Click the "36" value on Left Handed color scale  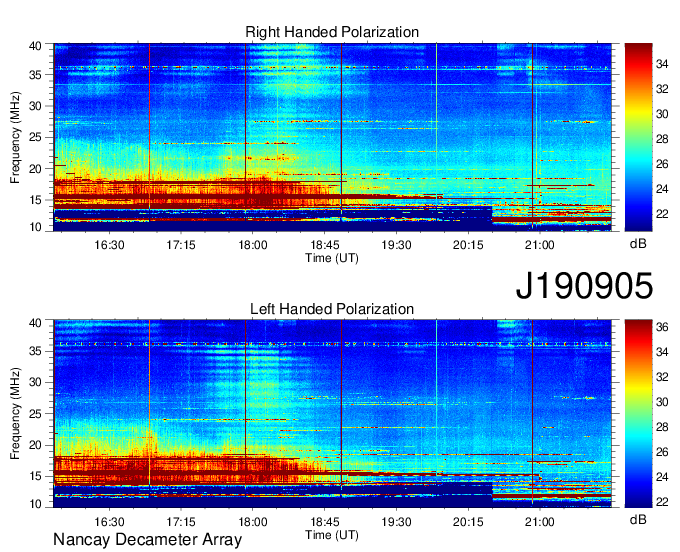662,327
